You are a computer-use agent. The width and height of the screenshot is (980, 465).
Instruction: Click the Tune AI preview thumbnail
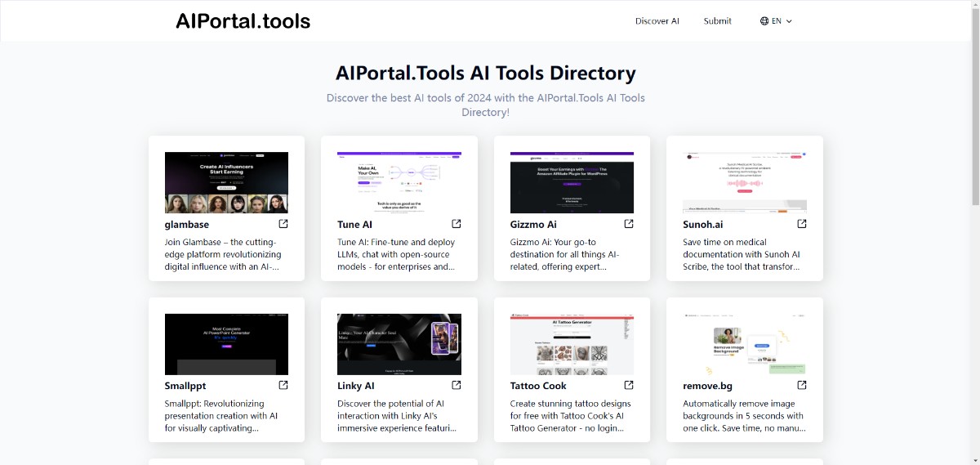[399, 182]
